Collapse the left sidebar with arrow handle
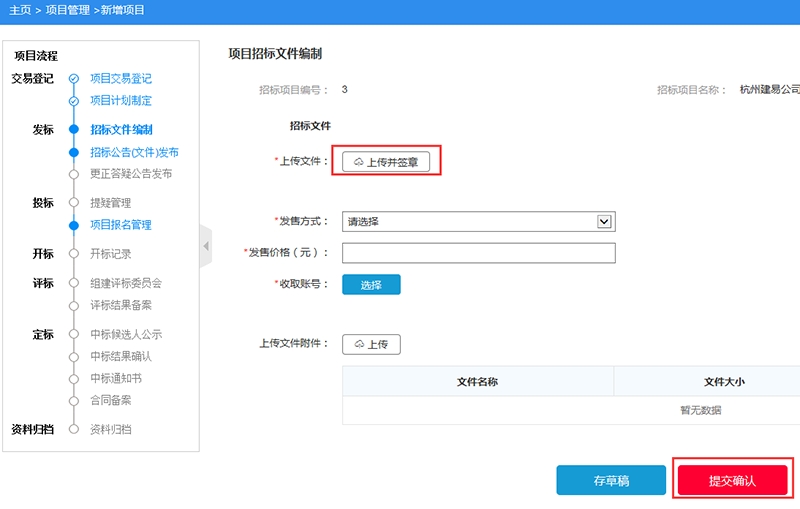Viewport: 800px width, 509px height. [x=206, y=246]
